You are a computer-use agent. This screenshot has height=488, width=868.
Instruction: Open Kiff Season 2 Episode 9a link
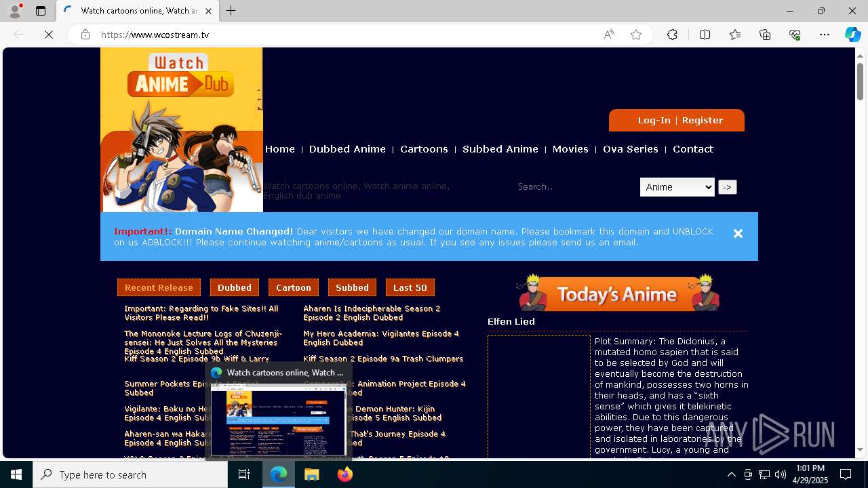pos(383,359)
